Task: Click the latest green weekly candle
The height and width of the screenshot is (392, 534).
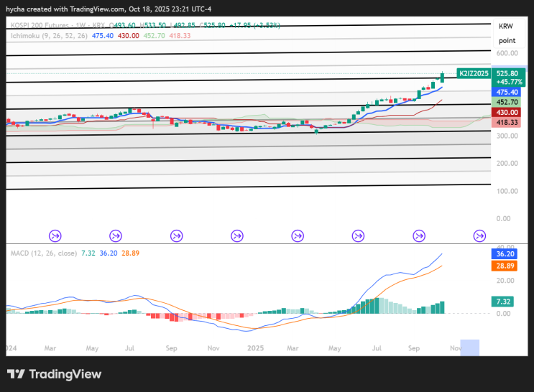Action: [x=442, y=78]
